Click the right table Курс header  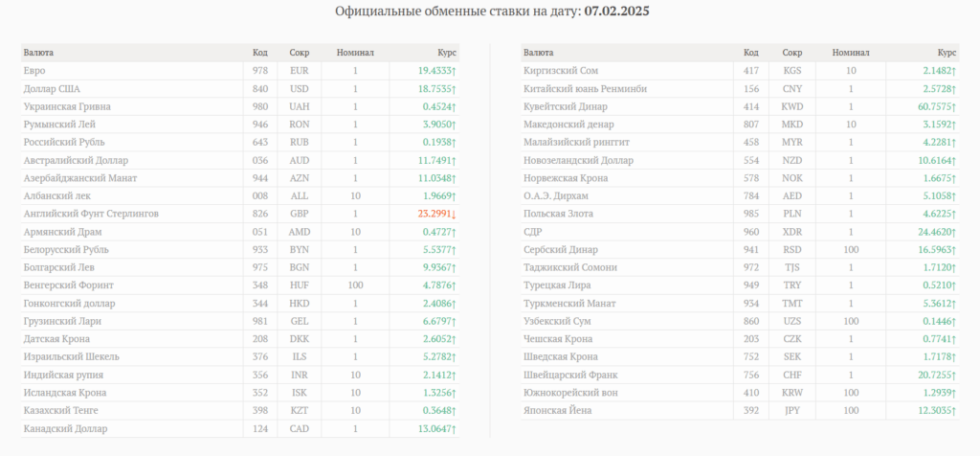tap(947, 53)
